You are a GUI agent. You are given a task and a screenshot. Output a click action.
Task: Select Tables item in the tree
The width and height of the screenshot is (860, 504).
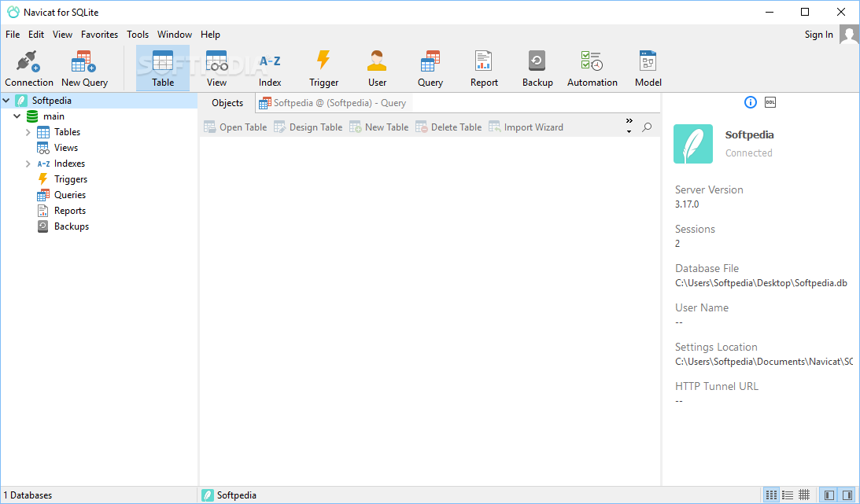click(x=67, y=132)
